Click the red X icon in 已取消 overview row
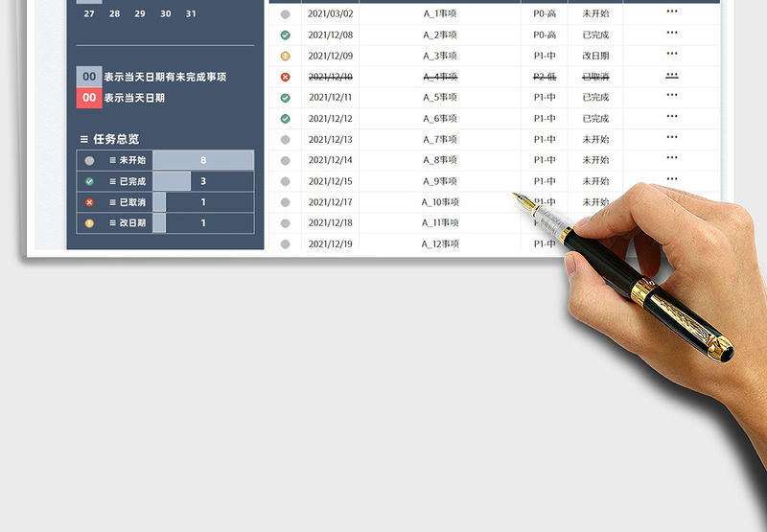Viewport: 767px width, 532px height. click(89, 202)
